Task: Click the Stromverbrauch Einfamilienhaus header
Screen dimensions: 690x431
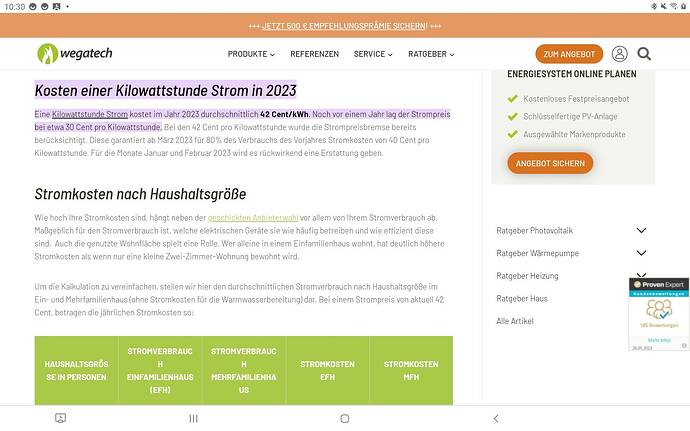Action: click(x=160, y=371)
